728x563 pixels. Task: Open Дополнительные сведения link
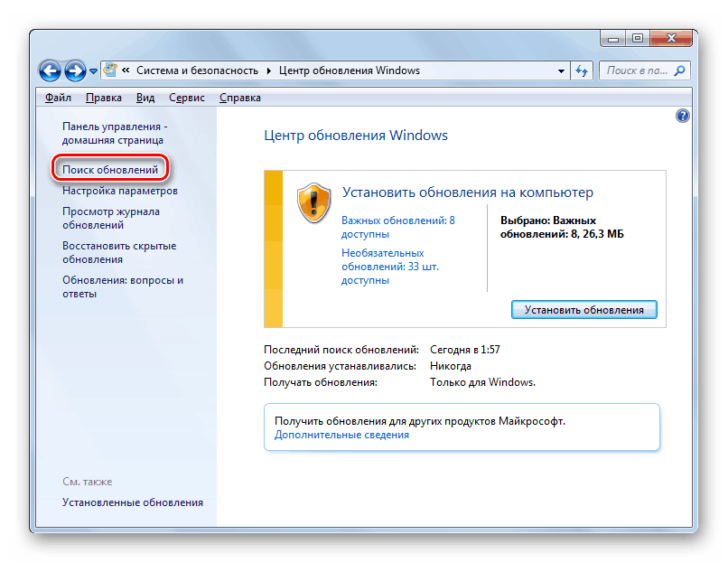[x=341, y=435]
